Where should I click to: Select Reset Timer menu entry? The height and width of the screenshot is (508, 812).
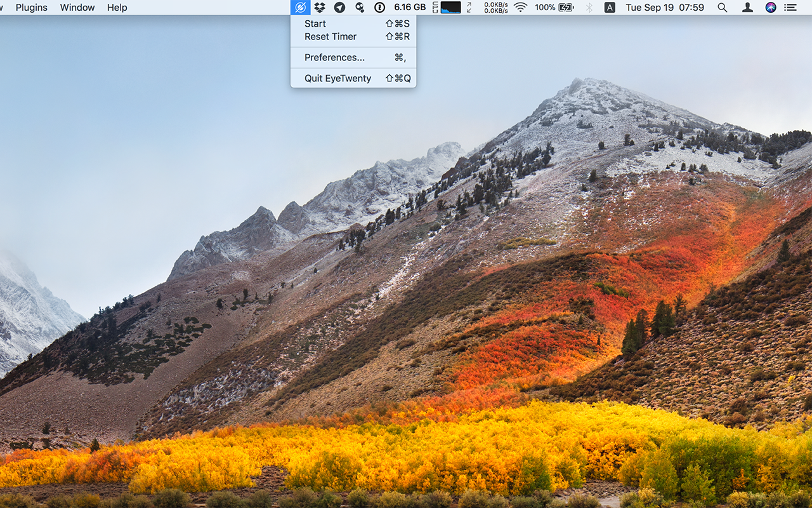[x=353, y=36]
